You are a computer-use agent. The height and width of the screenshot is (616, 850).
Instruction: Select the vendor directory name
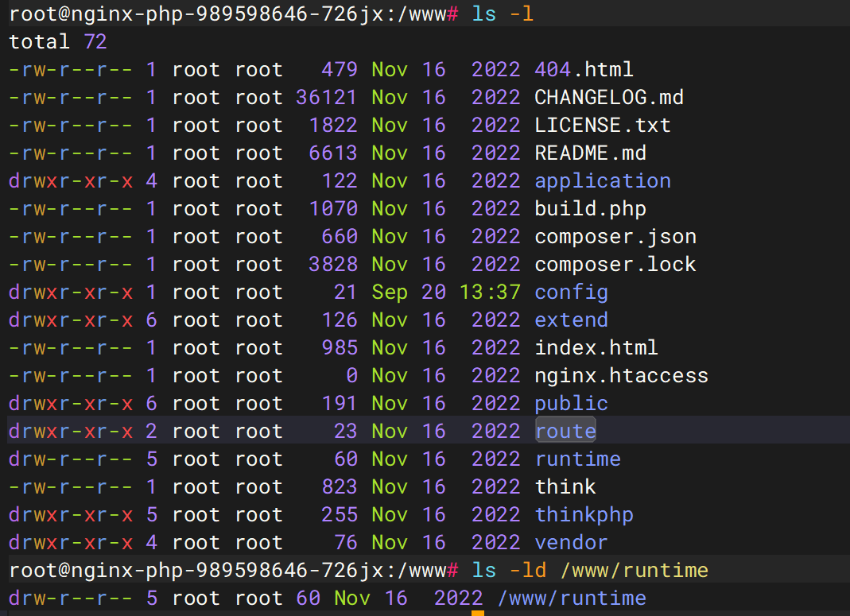click(x=572, y=543)
